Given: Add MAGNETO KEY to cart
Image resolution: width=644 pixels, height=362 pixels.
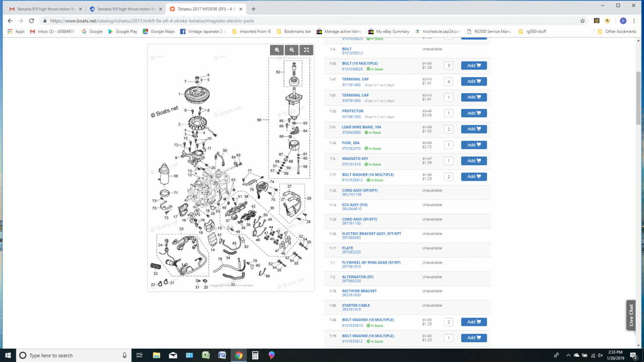Looking at the screenshot, I should [474, 160].
